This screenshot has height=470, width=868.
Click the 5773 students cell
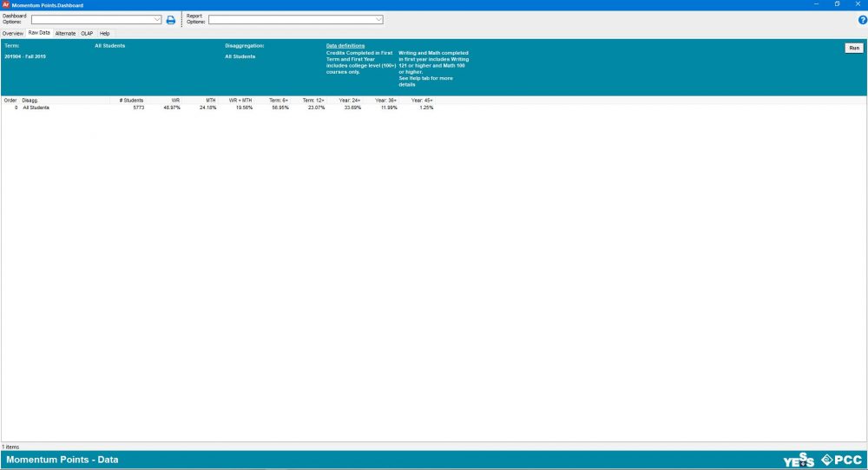click(138, 108)
